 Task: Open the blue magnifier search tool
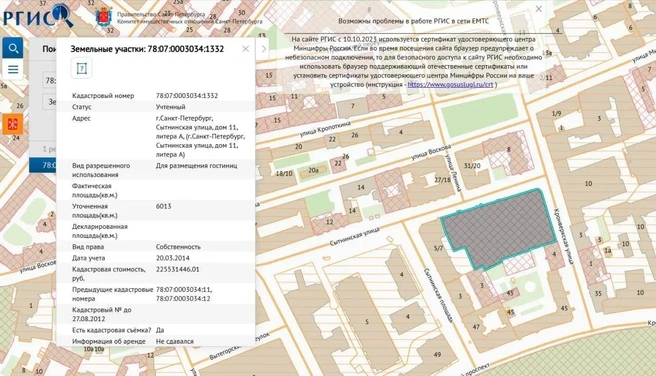pos(13,48)
